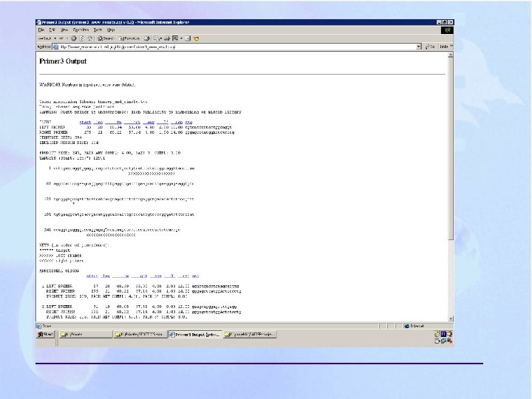Viewport: 532px width, 399px height.
Task: Expand the Edit button dropdown arrow
Action: tap(181, 38)
